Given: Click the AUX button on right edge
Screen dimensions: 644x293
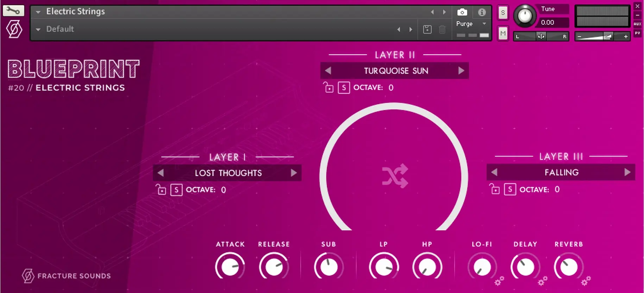Looking at the screenshot, I should pyautogui.click(x=637, y=24).
